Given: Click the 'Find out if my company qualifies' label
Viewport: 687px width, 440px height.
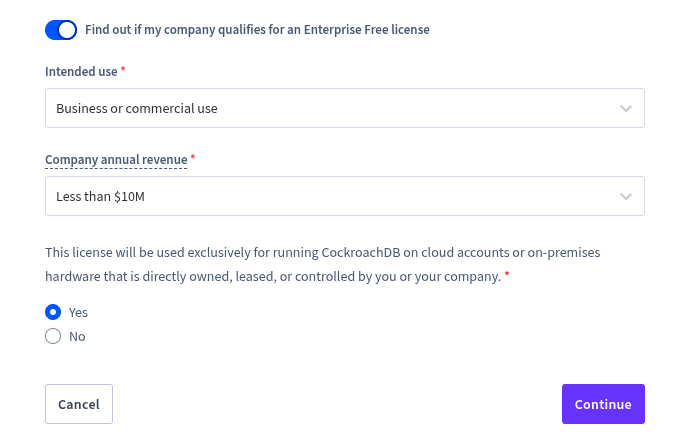Looking at the screenshot, I should coord(257,30).
